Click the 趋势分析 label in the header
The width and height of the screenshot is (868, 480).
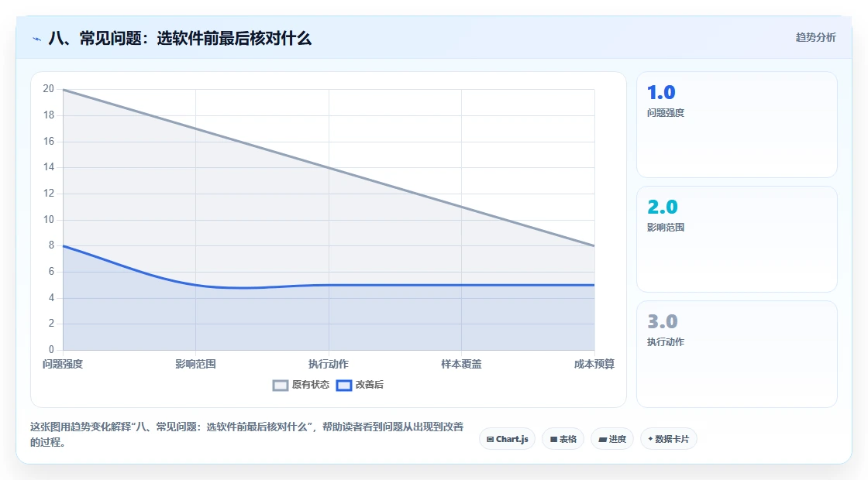815,37
